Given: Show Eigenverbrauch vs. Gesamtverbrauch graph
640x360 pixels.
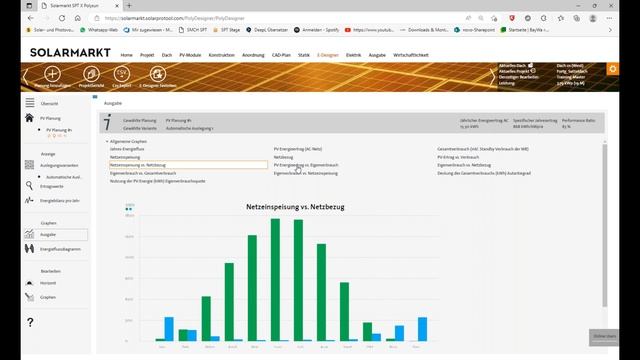Looking at the screenshot, I should [x=143, y=173].
